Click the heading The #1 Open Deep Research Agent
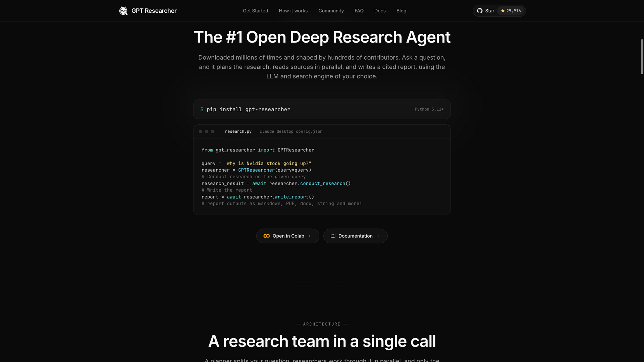The height and width of the screenshot is (362, 644). [322, 37]
